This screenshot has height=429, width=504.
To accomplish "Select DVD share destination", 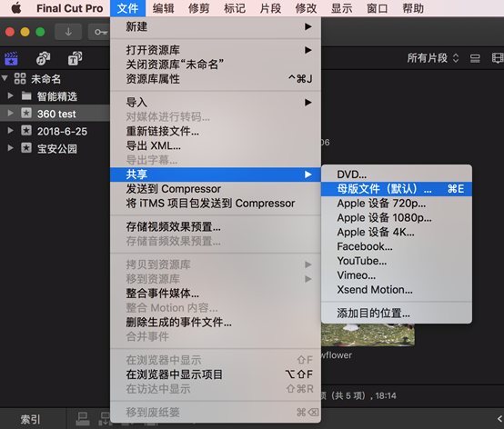I will (397, 175).
